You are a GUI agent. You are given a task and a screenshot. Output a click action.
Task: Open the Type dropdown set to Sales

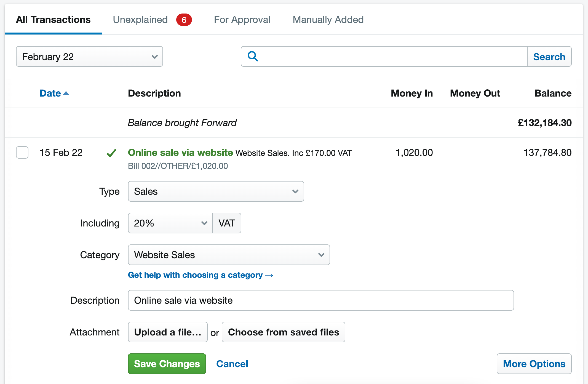tap(216, 191)
